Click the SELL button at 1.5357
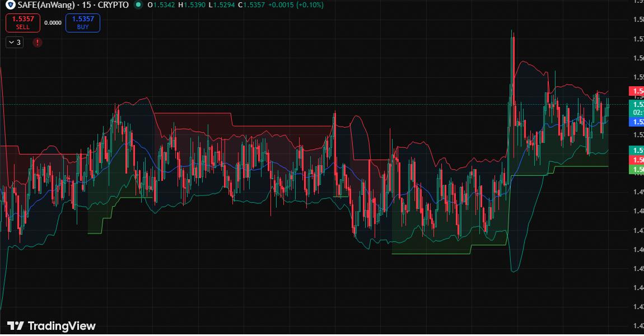This screenshot has height=336, width=644. click(23, 22)
